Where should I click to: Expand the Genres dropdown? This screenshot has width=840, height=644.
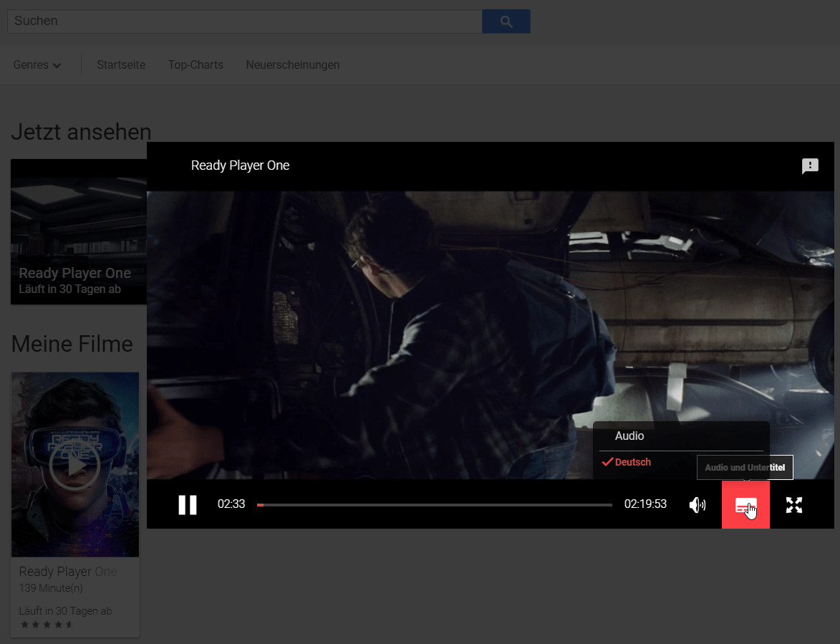coord(37,64)
